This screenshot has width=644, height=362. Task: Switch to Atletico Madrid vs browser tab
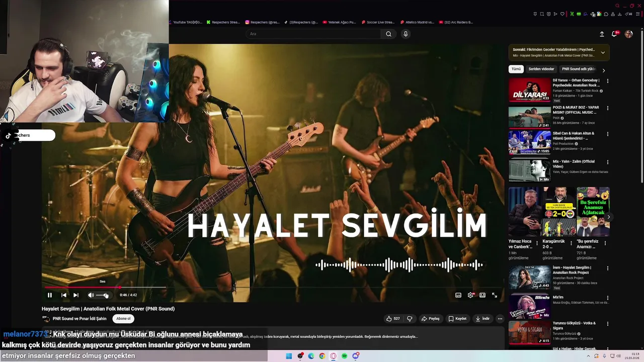click(x=417, y=22)
